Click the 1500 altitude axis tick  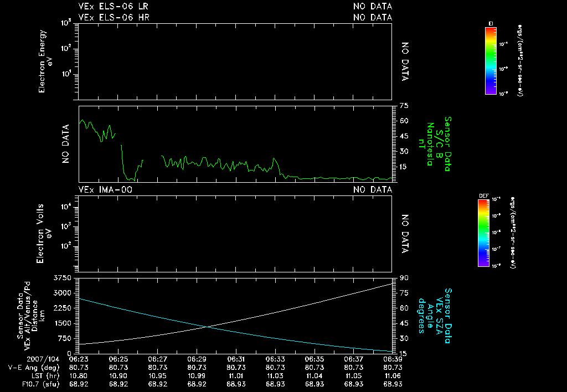coord(62,323)
